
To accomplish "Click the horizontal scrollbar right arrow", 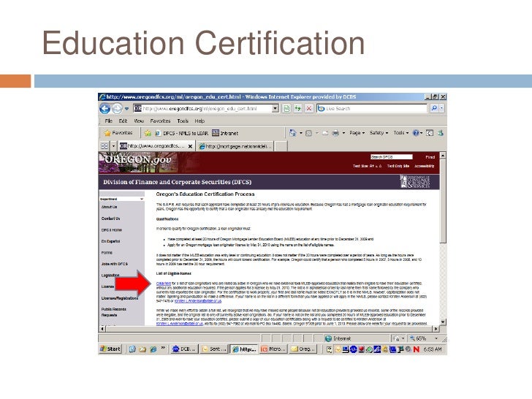I will [x=436, y=329].
